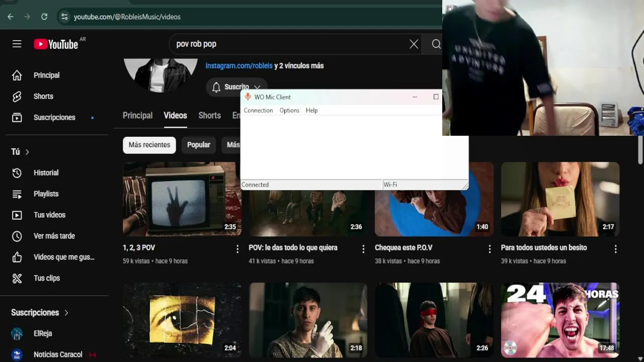Image resolution: width=644 pixels, height=362 pixels.
Task: Open the video title 1, 2, 3 POV
Action: pos(139,248)
